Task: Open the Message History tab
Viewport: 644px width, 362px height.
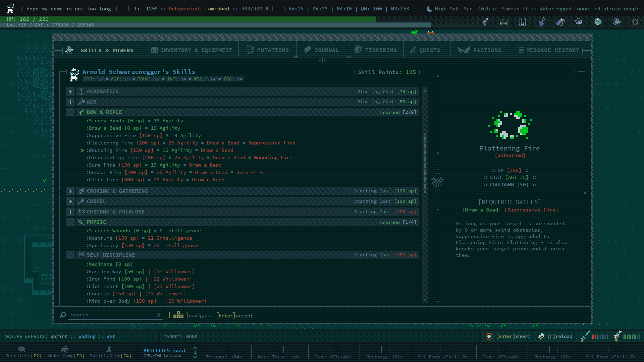Action: pyautogui.click(x=549, y=50)
